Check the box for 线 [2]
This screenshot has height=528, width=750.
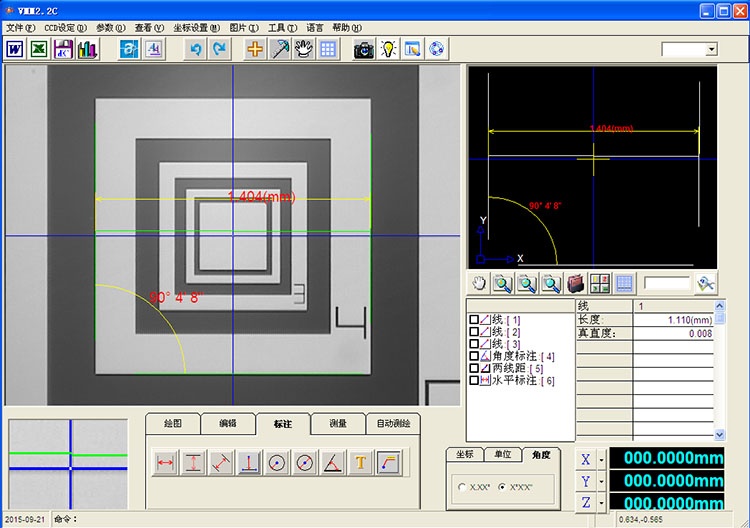coord(474,331)
